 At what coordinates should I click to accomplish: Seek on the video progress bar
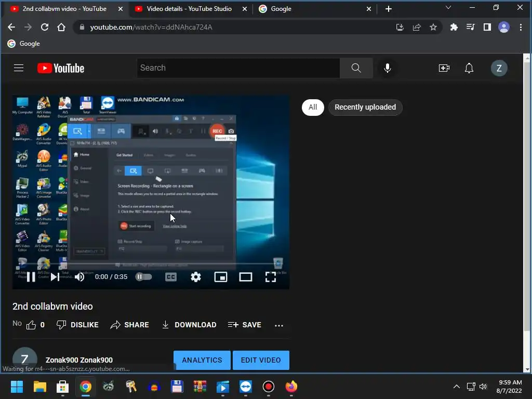[x=151, y=263]
